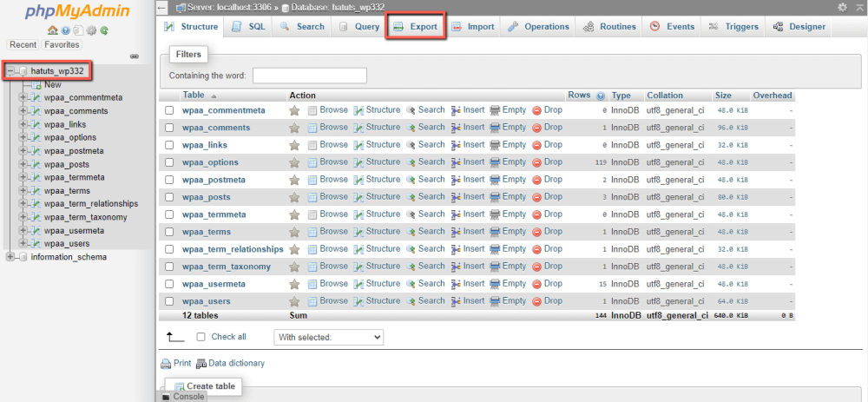
Task: Open the Designer tab
Action: pyautogui.click(x=799, y=27)
